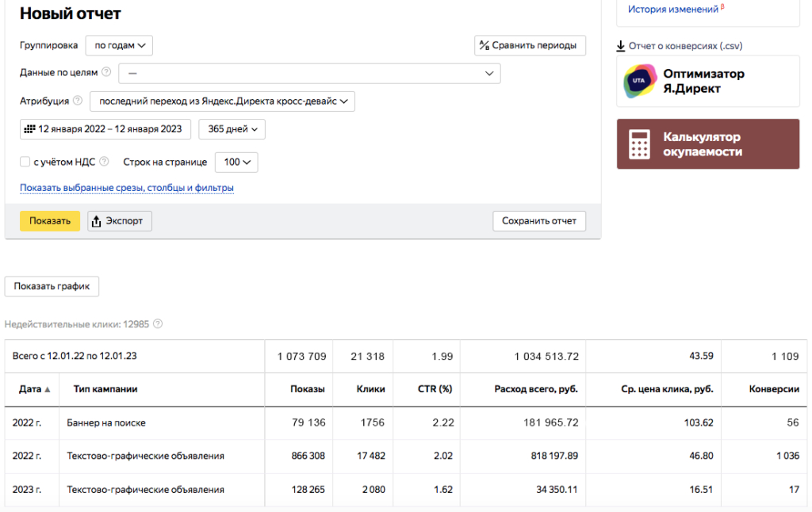
Task: Click the 17 482 clicks cell
Action: pos(371,456)
